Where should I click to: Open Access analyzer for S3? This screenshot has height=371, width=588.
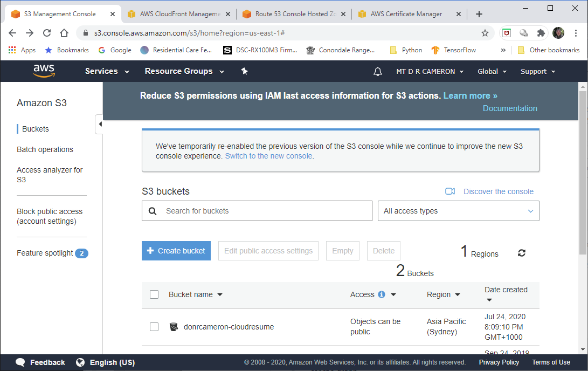pyautogui.click(x=50, y=175)
